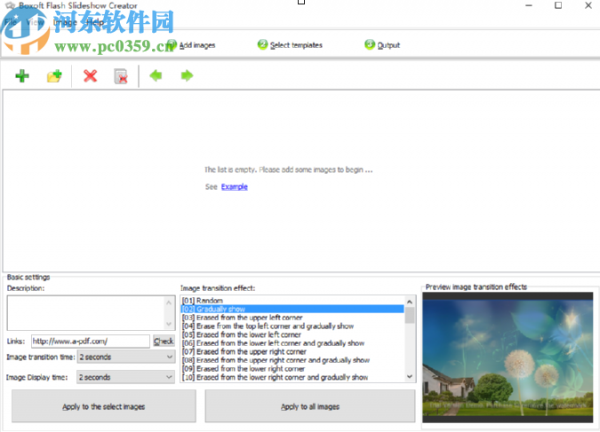Click the add folder icon
600x432 pixels.
point(54,76)
